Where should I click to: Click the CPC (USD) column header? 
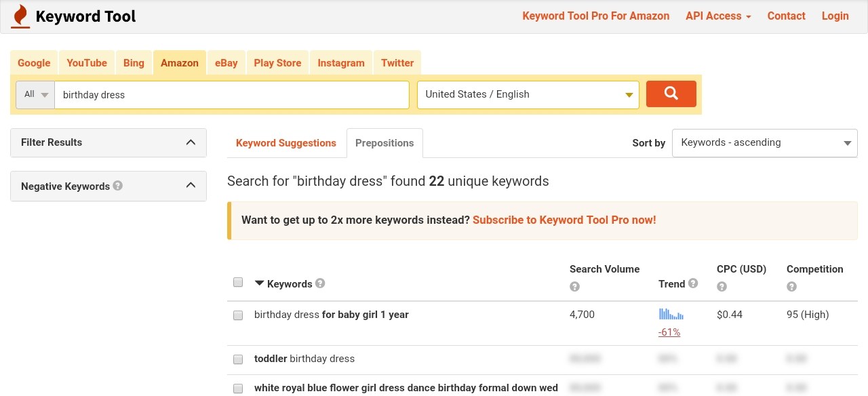[741, 269]
